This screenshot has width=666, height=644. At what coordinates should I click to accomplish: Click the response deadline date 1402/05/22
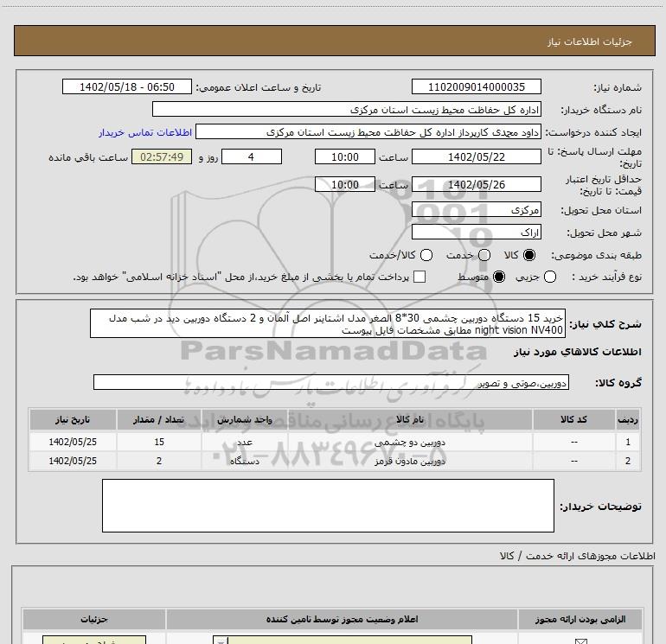[x=476, y=156]
